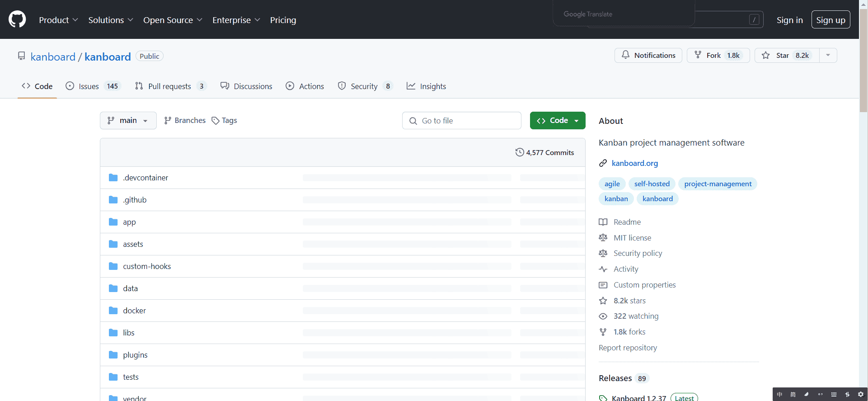
Task: Open the 4,577 Commits history
Action: coord(544,152)
